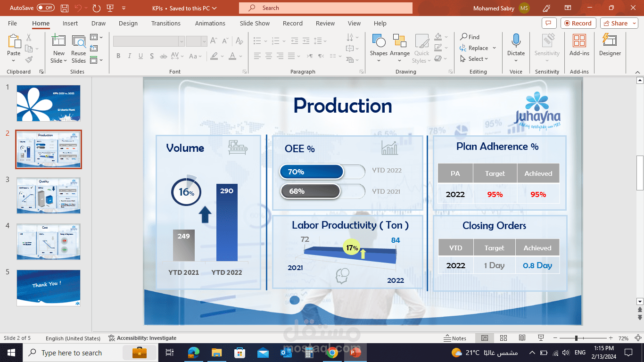Open Text Highlight Color swatch
Viewport: 644px width, 362px height.
(215, 56)
